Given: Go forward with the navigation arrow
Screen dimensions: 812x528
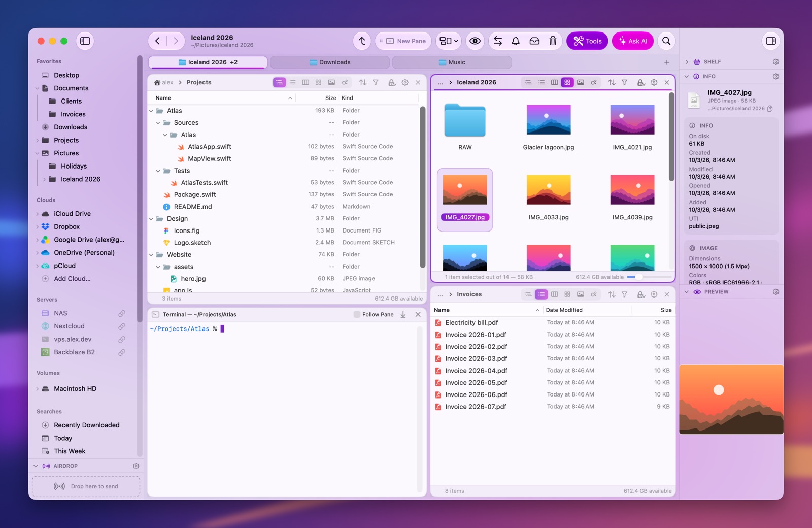Looking at the screenshot, I should tap(176, 41).
